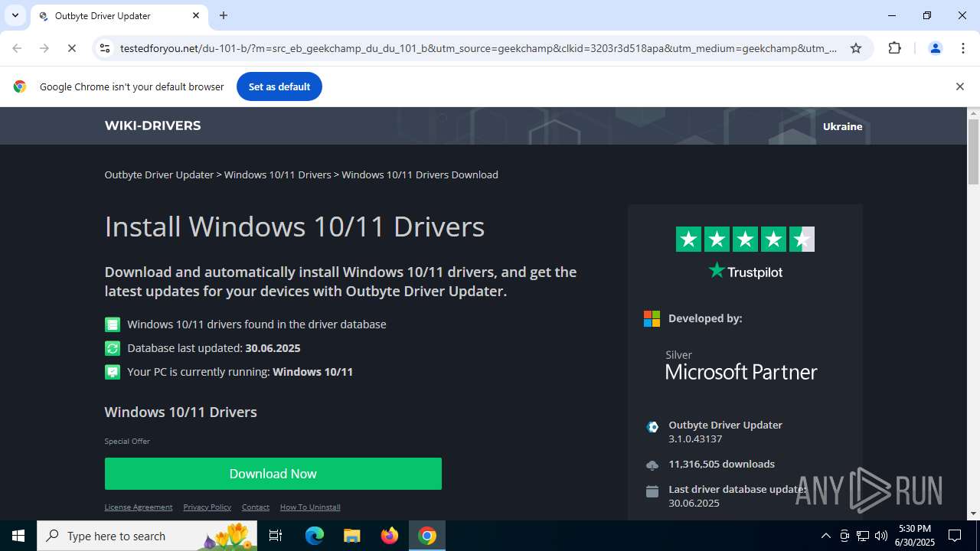Open the Chrome profile icon

(x=935, y=48)
